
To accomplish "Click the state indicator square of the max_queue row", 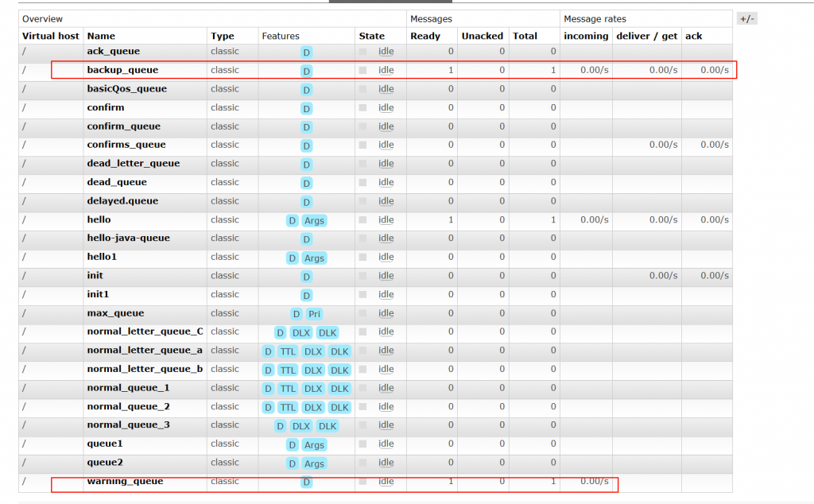I will 362,313.
